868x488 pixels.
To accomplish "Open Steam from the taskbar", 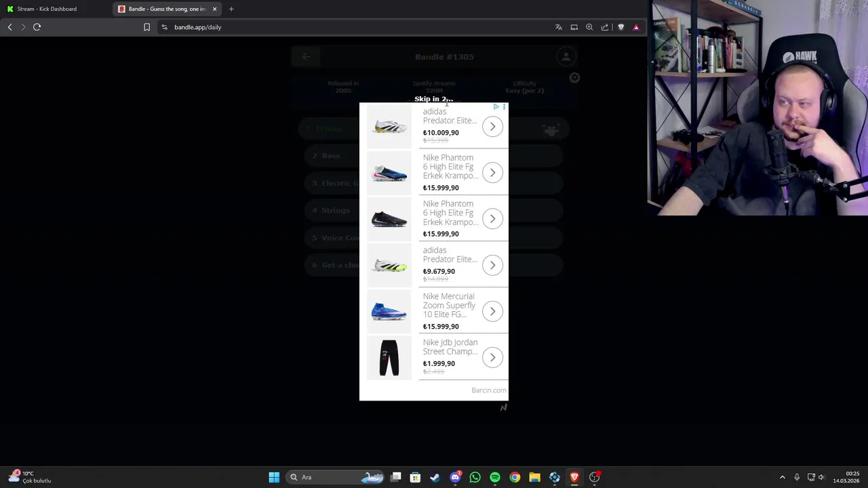I will (435, 477).
